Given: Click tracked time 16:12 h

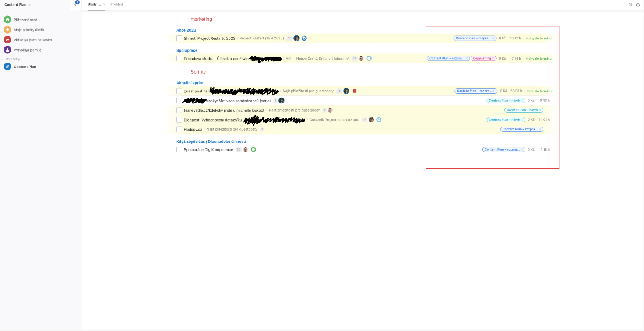Looking at the screenshot, I should click(515, 38).
